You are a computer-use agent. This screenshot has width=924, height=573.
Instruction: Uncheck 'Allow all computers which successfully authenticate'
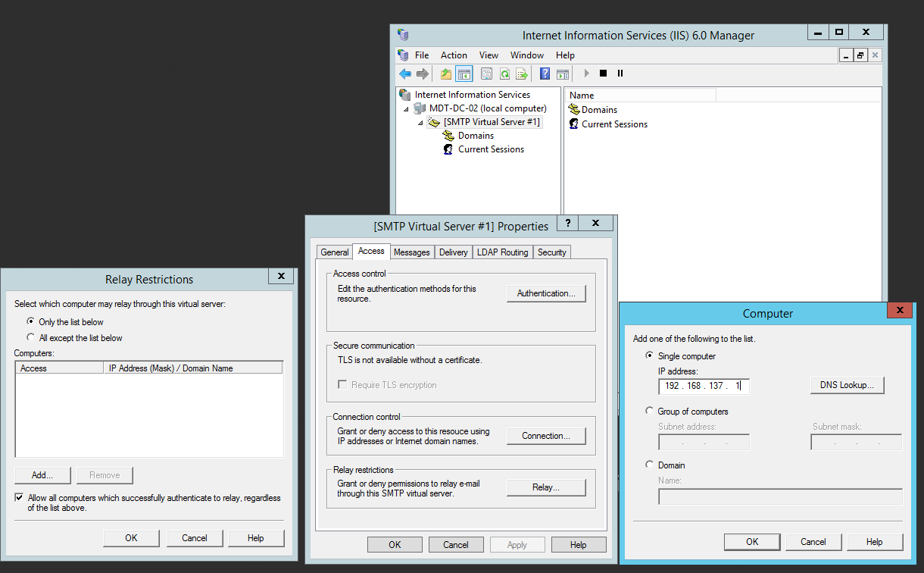coord(20,498)
